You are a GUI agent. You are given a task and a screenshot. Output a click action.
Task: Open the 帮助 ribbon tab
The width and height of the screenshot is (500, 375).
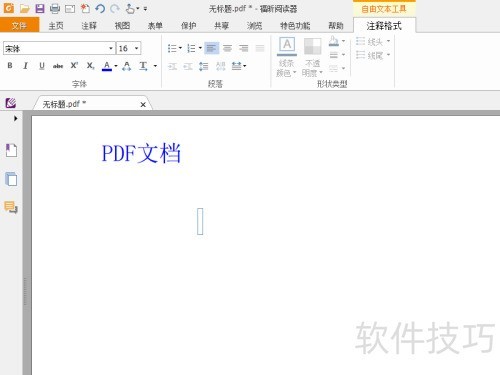point(336,26)
